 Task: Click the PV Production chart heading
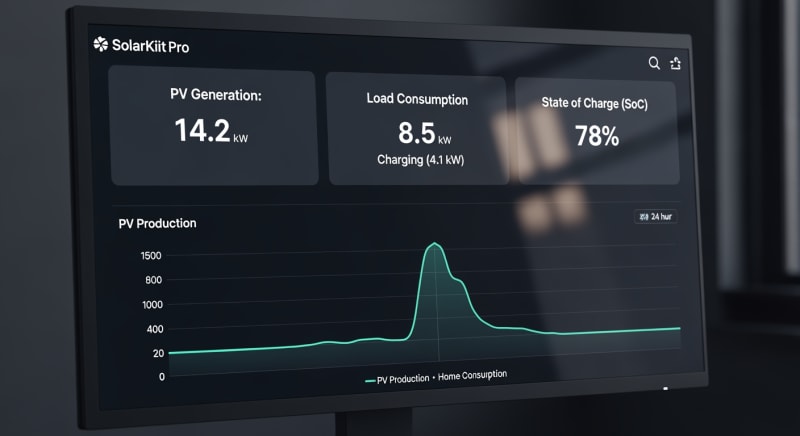[157, 223]
